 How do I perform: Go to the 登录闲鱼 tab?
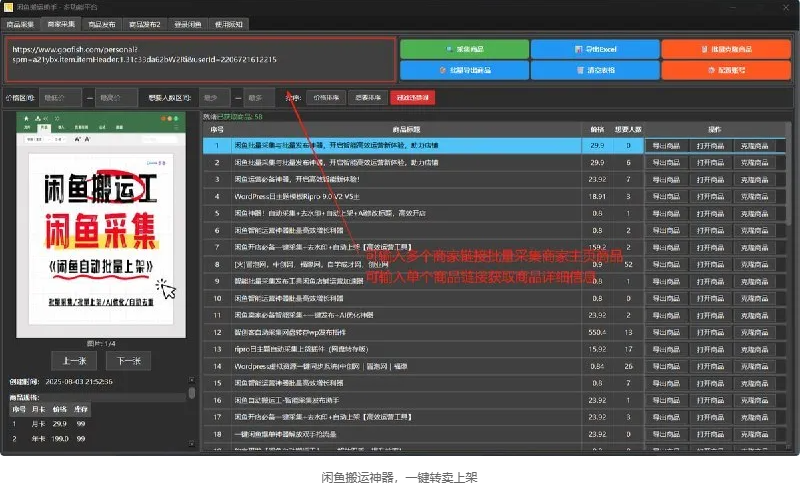pos(187,24)
